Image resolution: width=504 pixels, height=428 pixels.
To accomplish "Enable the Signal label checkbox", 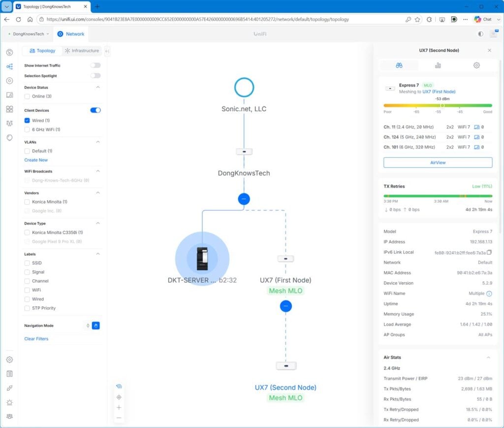I will click(x=27, y=272).
